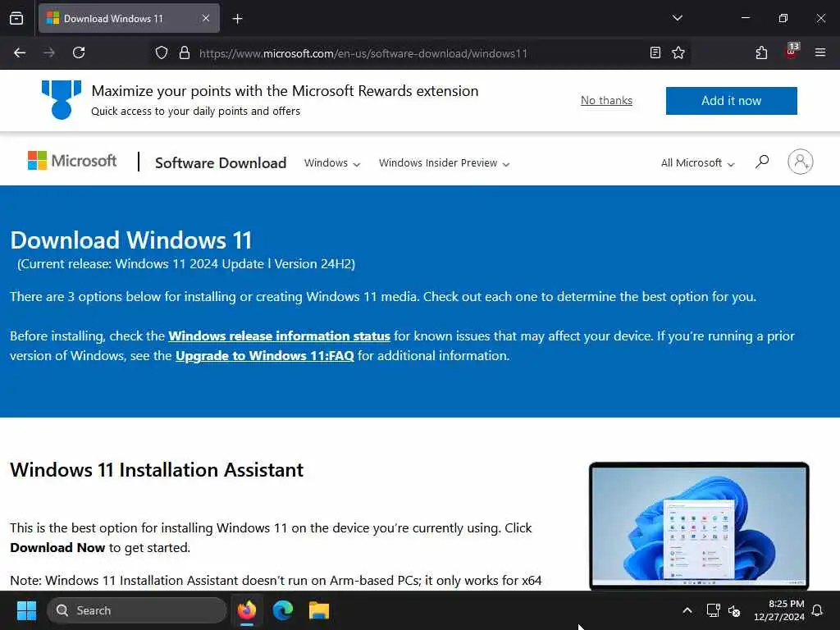Open the Windows Start menu
The width and height of the screenshot is (840, 630).
(x=26, y=610)
